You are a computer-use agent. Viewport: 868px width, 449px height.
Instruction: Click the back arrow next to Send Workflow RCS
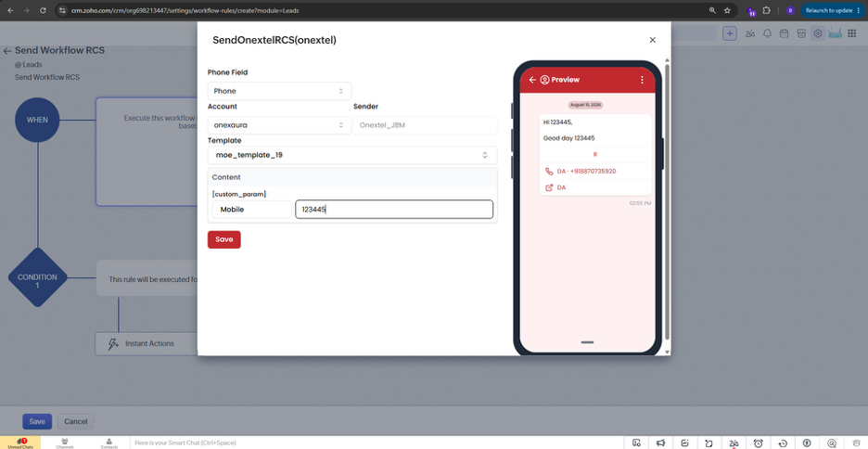(x=7, y=51)
